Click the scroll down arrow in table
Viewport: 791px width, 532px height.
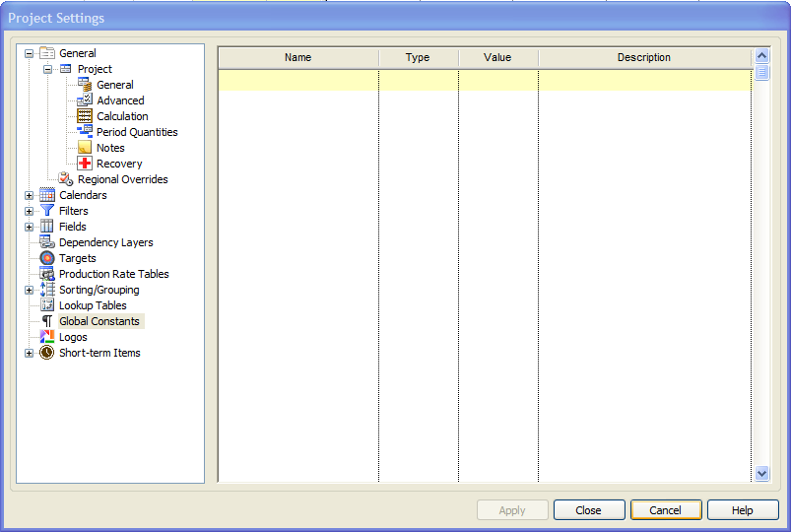click(x=761, y=474)
